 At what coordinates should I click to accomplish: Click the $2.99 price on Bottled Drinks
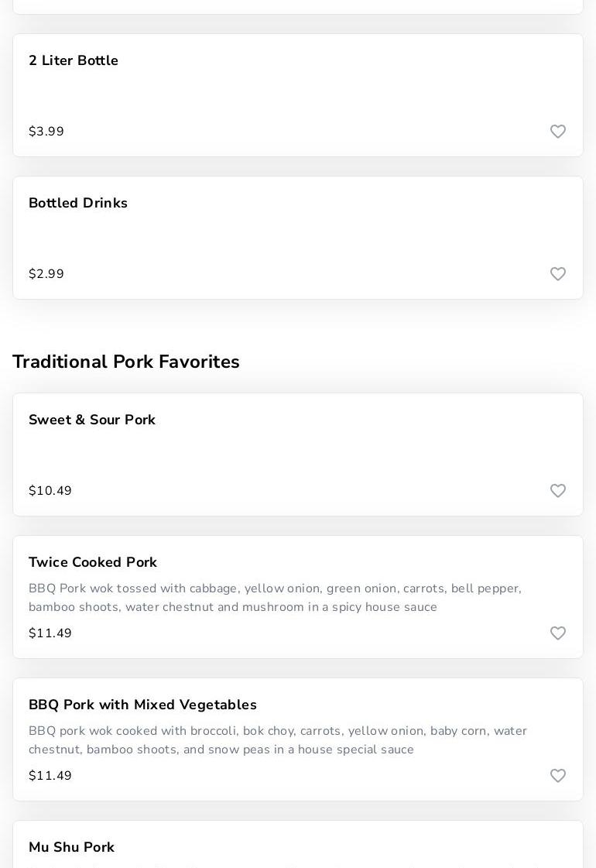click(46, 274)
